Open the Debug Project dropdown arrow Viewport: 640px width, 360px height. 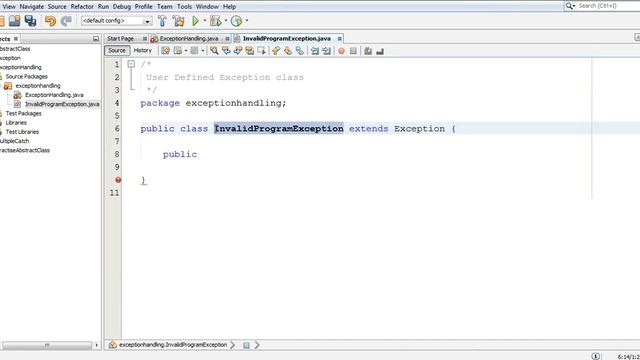pyautogui.click(x=226, y=21)
